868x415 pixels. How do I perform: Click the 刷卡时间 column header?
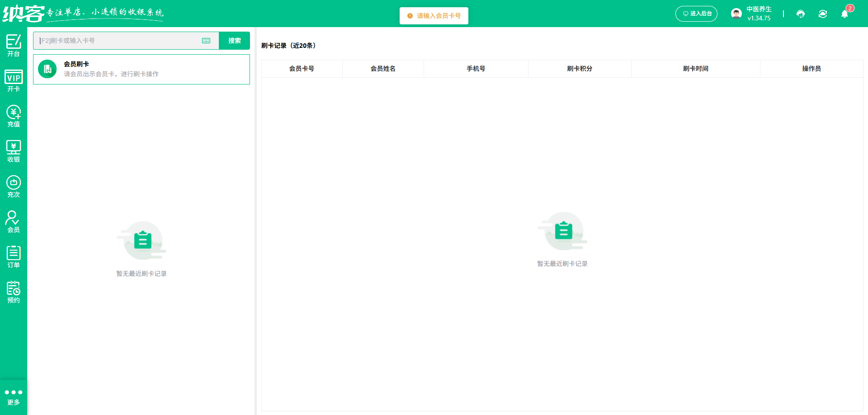coord(696,69)
